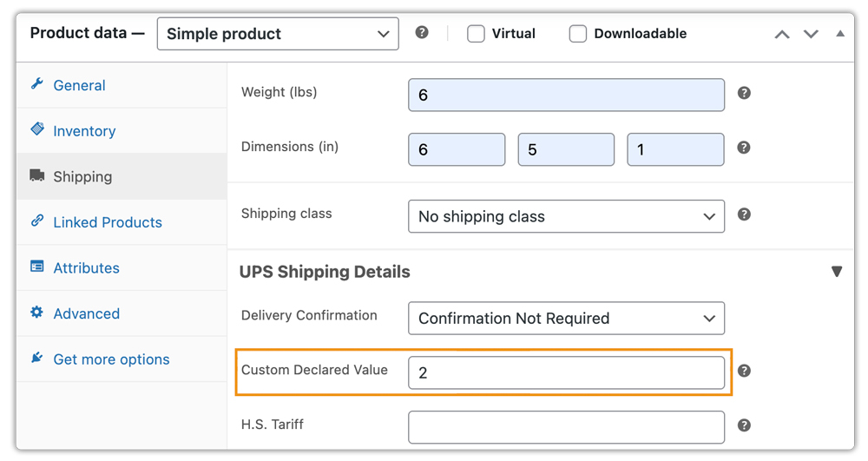Click the Advanced gear icon

37,313
